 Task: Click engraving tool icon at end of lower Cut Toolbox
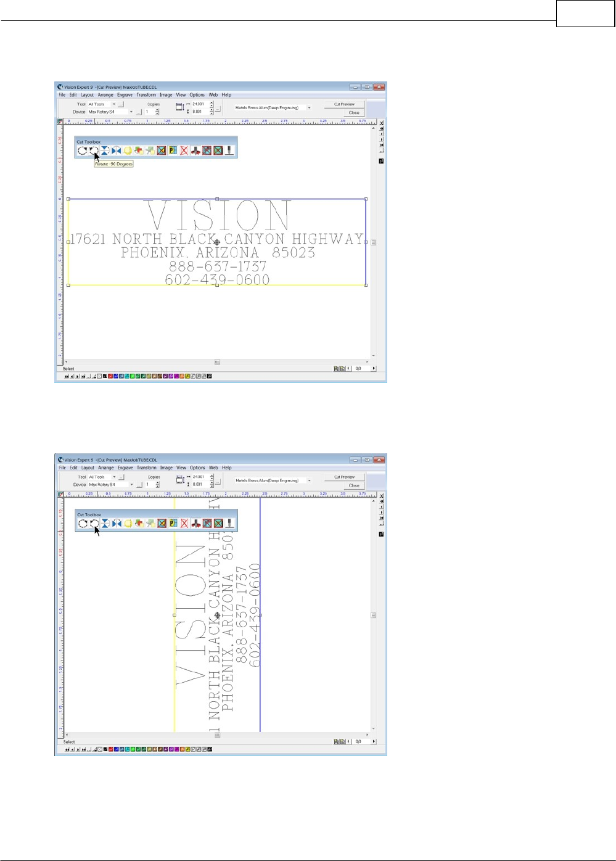(229, 523)
